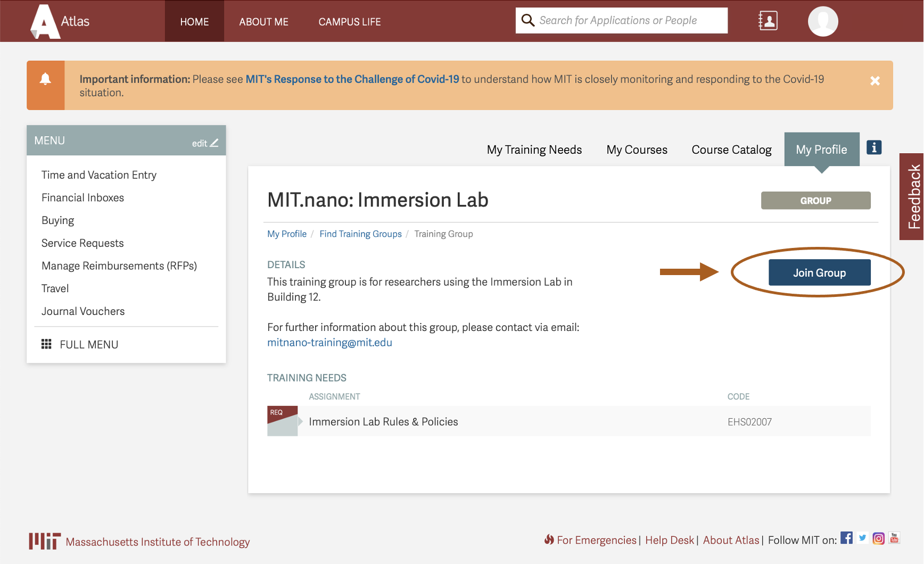
Task: Open MIT Twitter icon
Action: point(863,538)
